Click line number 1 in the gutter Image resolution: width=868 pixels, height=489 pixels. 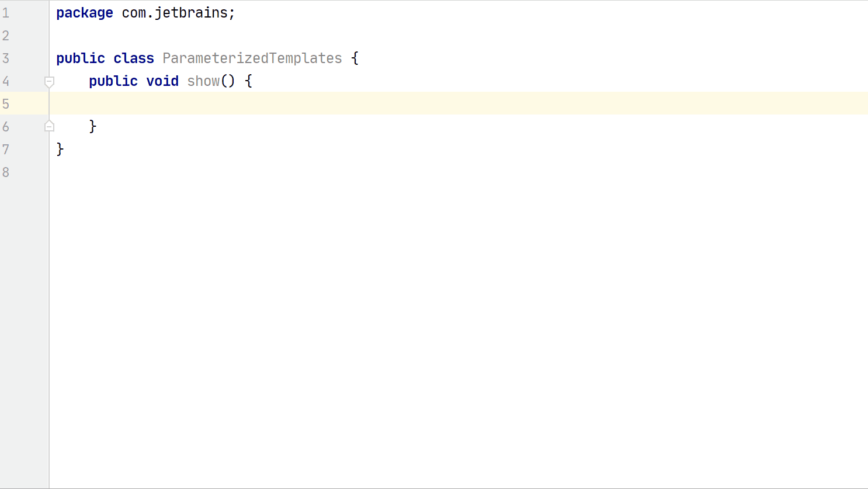(6, 13)
